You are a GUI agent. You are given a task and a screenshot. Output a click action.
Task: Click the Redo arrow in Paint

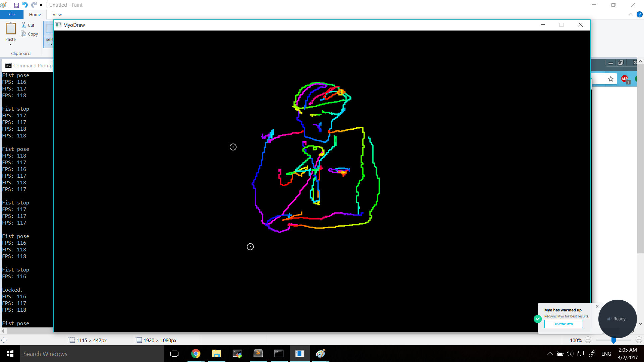(x=34, y=5)
